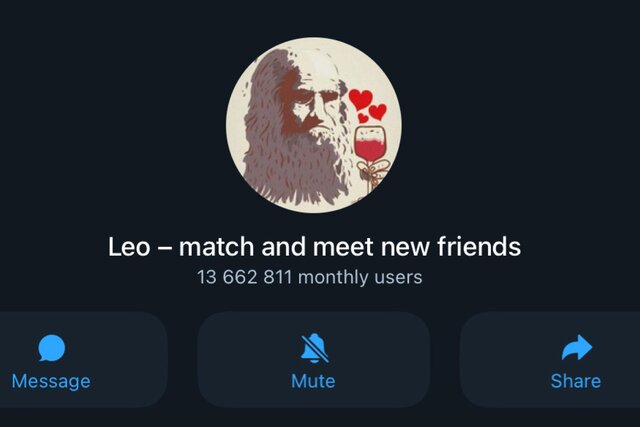Tap the red hearts in the avatar

(367, 106)
